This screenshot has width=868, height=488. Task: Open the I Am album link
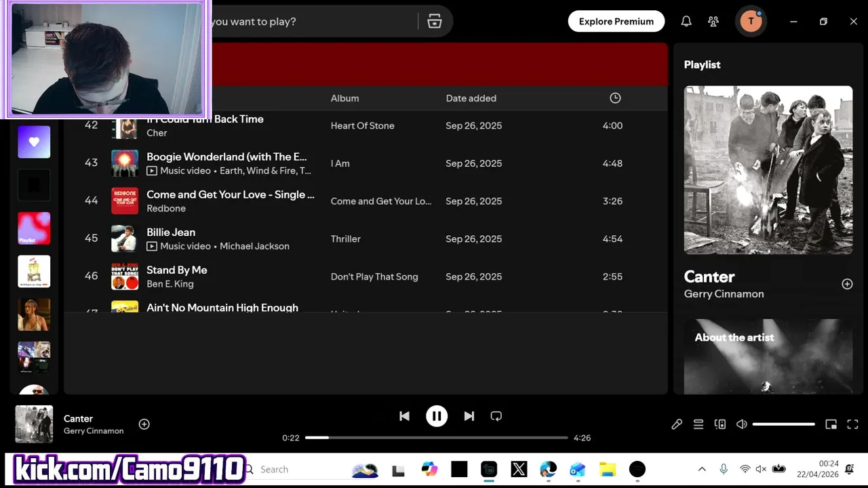pos(340,163)
